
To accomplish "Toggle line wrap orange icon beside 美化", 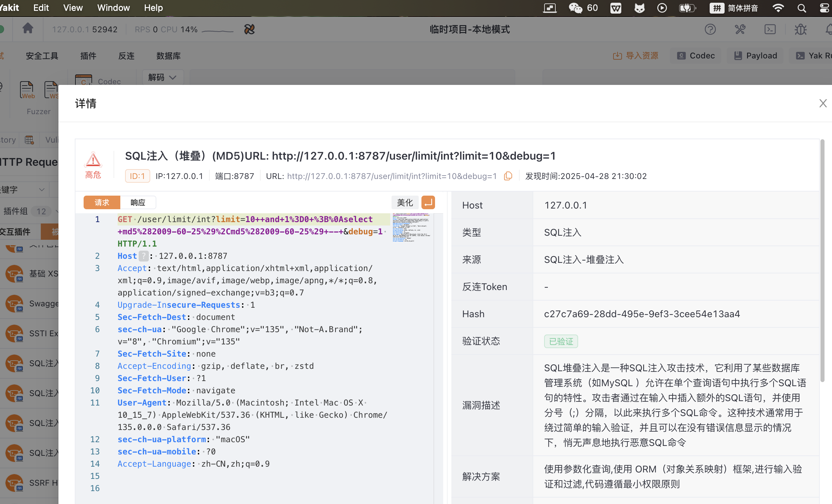I will point(428,202).
